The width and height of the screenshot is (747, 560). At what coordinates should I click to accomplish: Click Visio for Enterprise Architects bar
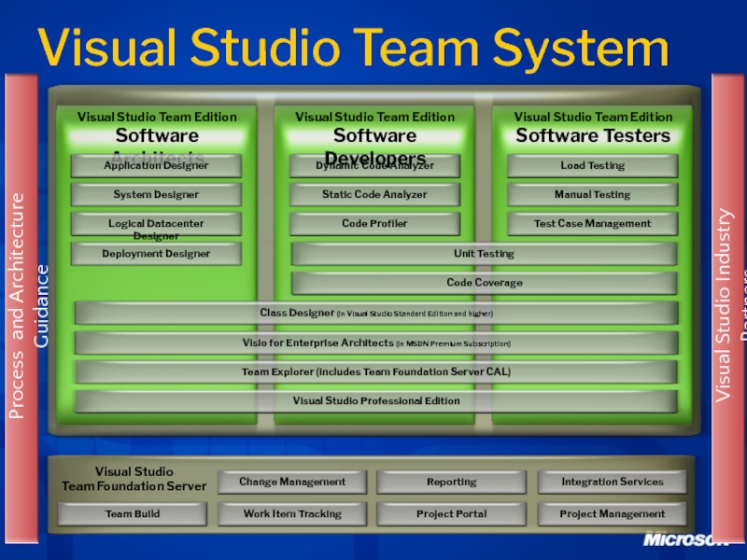[x=375, y=343]
